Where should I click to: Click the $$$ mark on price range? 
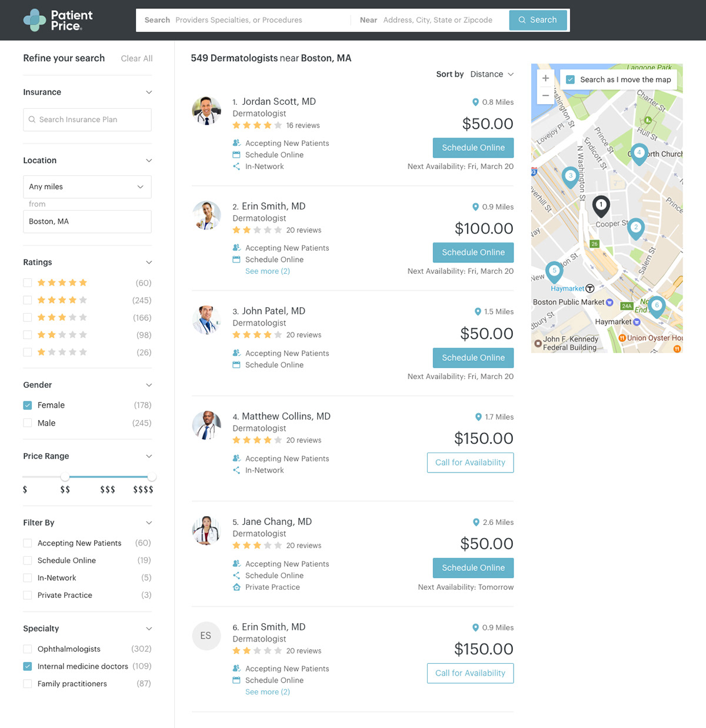click(x=108, y=490)
